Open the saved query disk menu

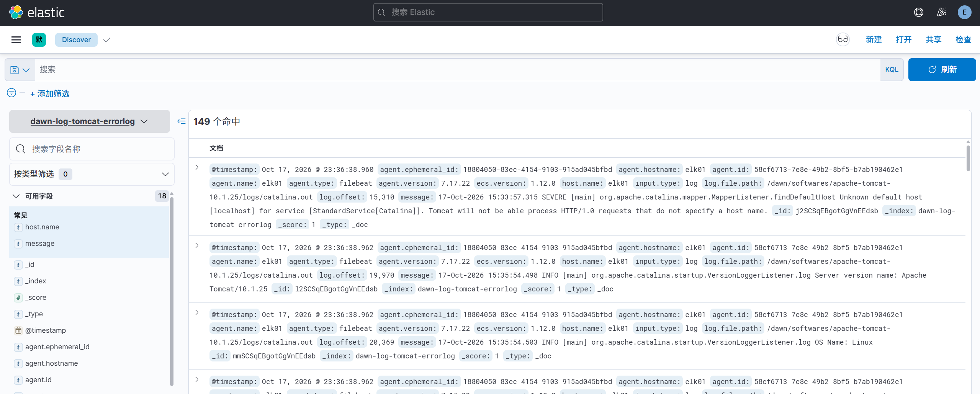point(20,70)
